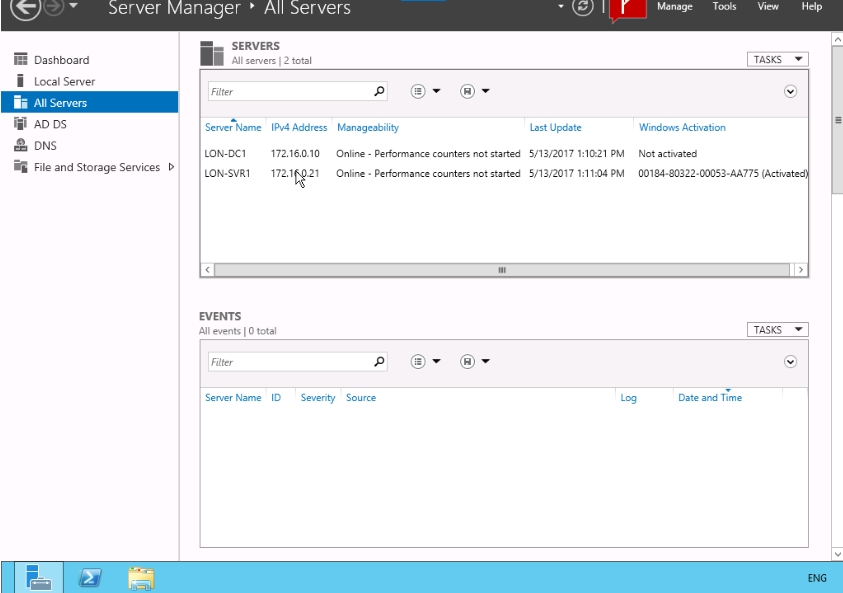
Task: Sort events by Log column
Action: (x=628, y=398)
